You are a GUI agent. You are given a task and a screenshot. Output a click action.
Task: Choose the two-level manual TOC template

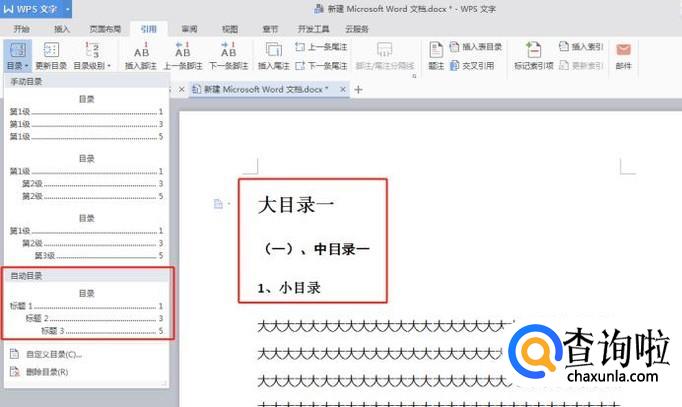pyautogui.click(x=86, y=177)
